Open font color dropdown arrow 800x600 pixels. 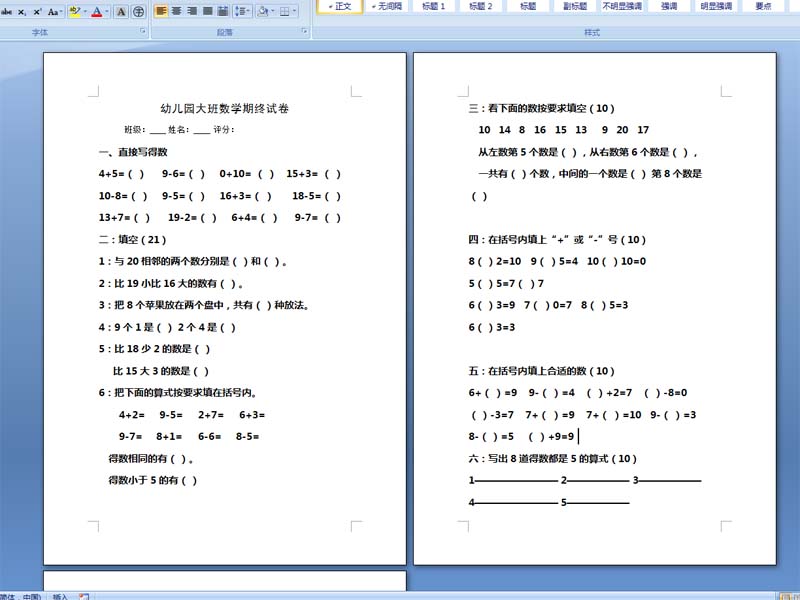107,11
